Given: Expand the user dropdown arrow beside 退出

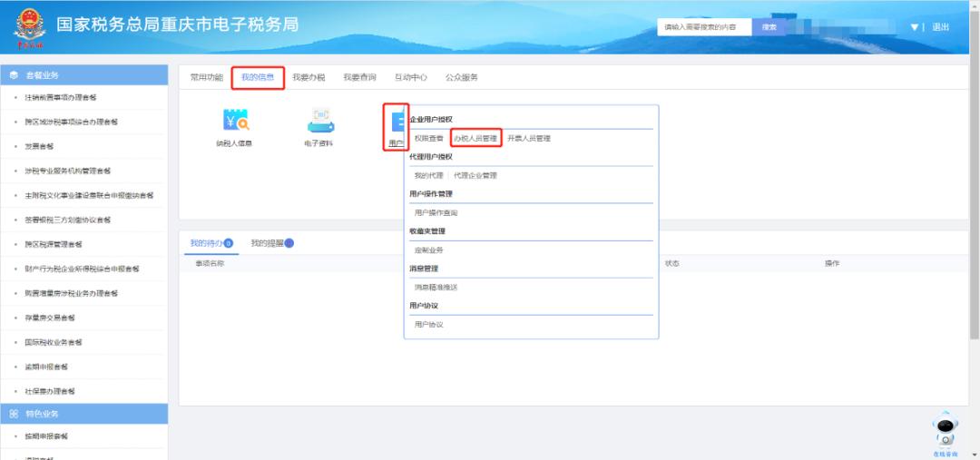Looking at the screenshot, I should (914, 27).
